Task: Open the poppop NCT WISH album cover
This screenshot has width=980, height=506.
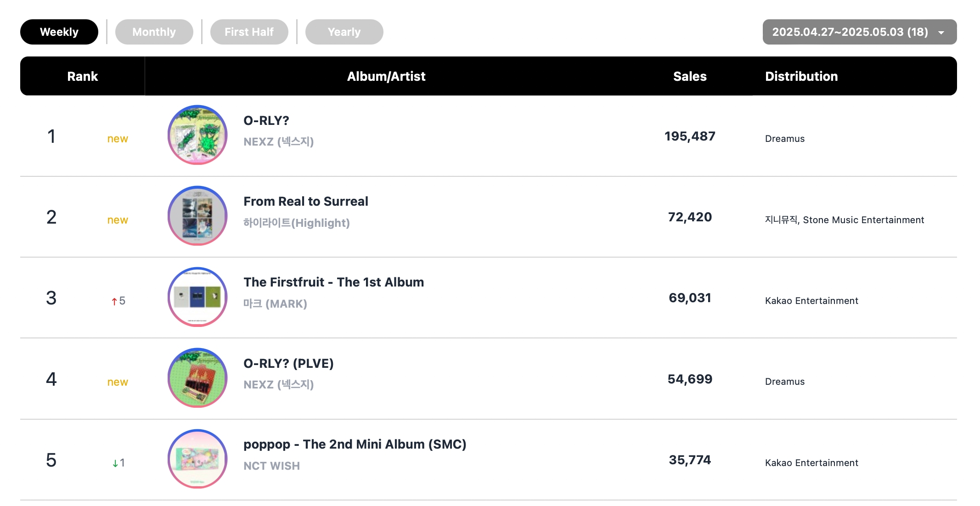Action: 197,459
